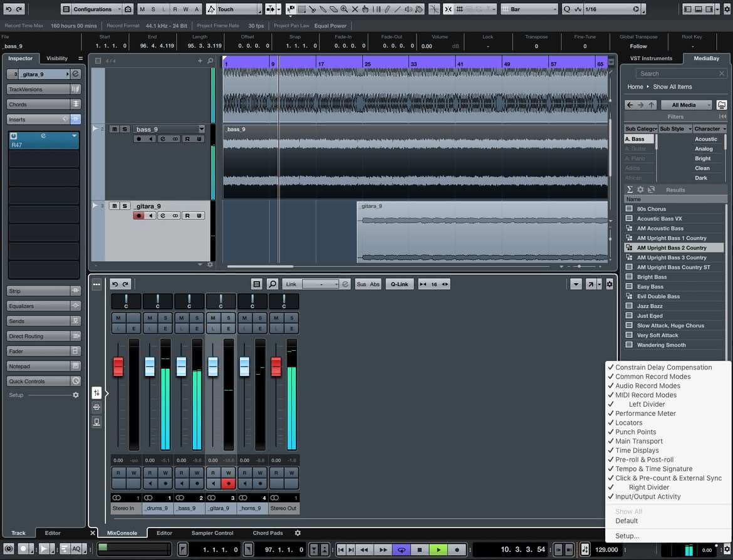This screenshot has height=560, width=733.
Task: Open lower zone tabs gear icon
Action: coord(298,533)
